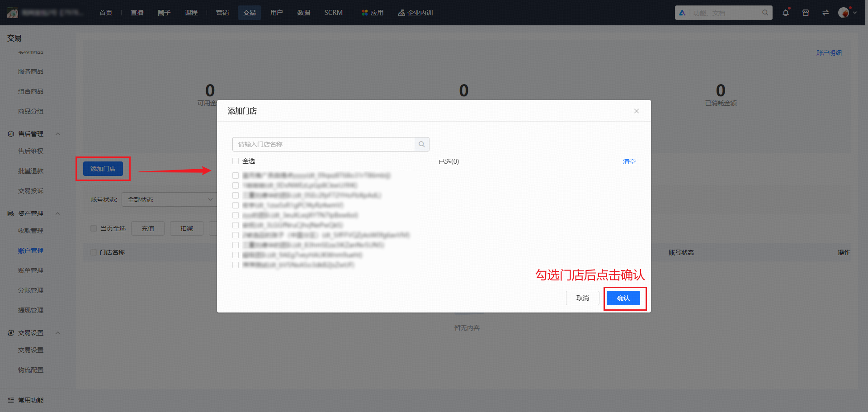Select 提现管理 in sidebar

pyautogui.click(x=31, y=310)
